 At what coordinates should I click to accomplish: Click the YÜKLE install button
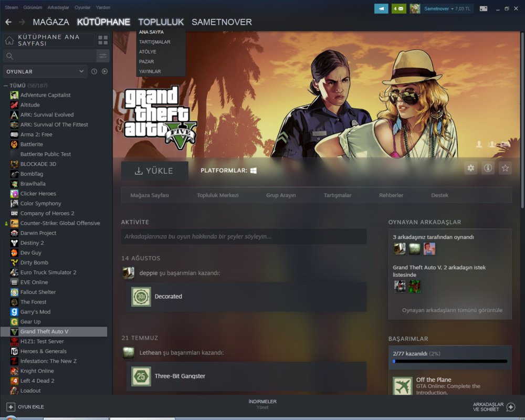pyautogui.click(x=155, y=171)
